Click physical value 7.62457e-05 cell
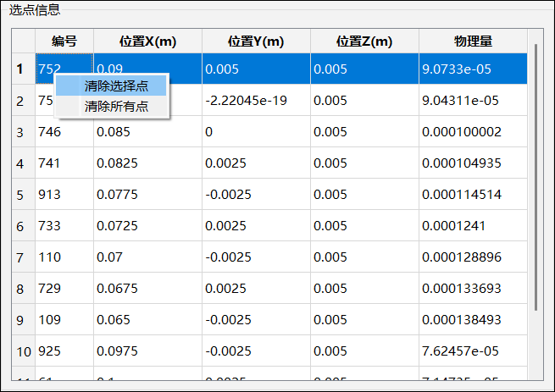The image size is (555, 392). pos(473,351)
